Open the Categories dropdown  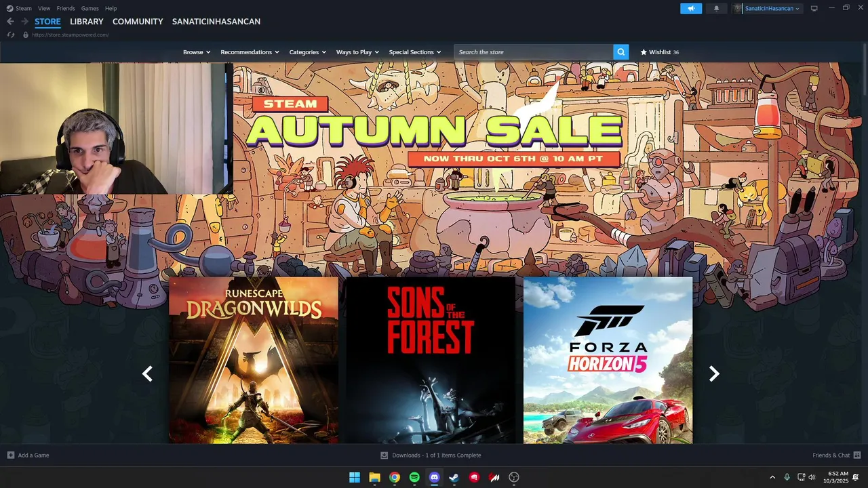pyautogui.click(x=308, y=52)
